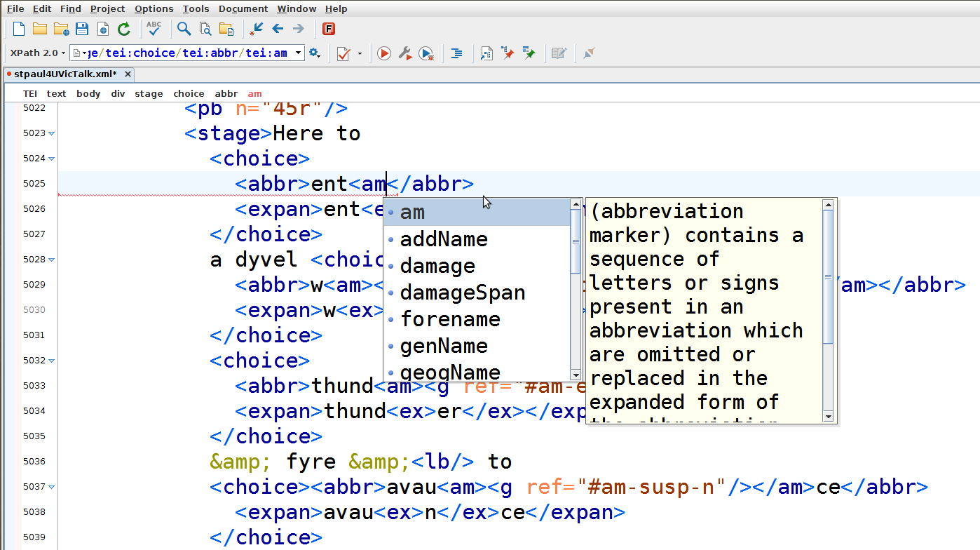Image resolution: width=980 pixels, height=550 pixels.
Task: Run spell check with the ABC icon
Action: tap(154, 29)
